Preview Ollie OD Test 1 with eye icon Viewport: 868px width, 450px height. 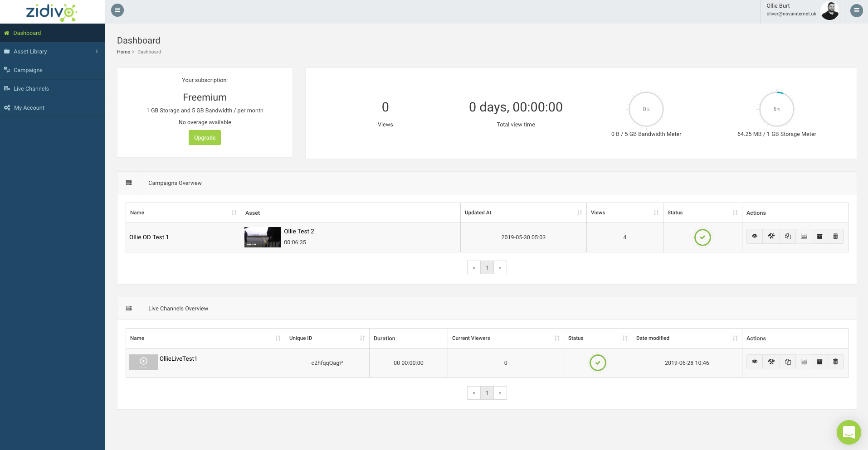coord(755,236)
